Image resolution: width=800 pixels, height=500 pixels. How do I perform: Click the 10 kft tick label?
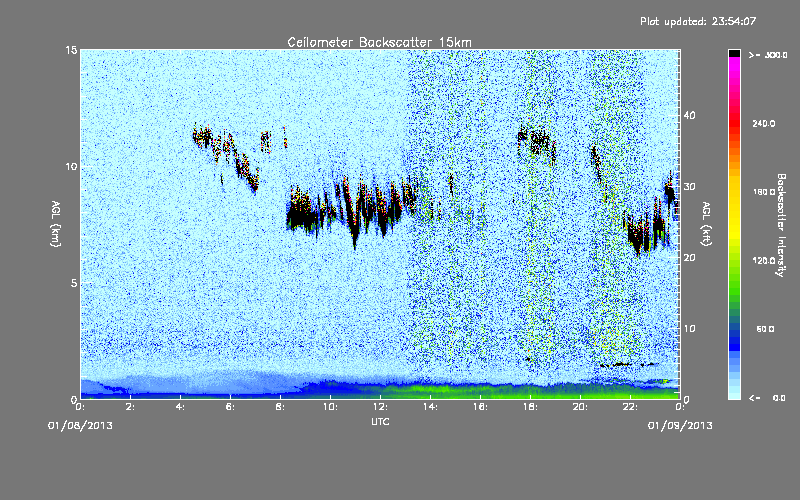coord(689,329)
